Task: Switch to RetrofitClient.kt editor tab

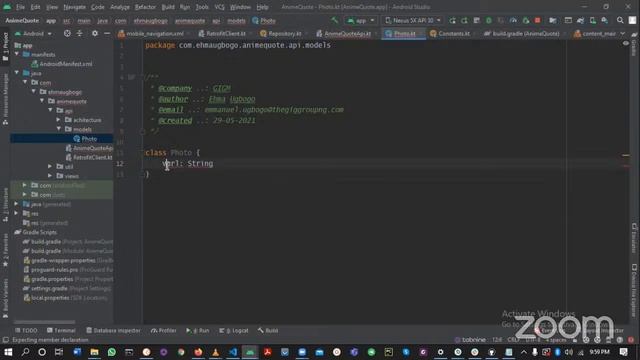Action: click(225, 33)
